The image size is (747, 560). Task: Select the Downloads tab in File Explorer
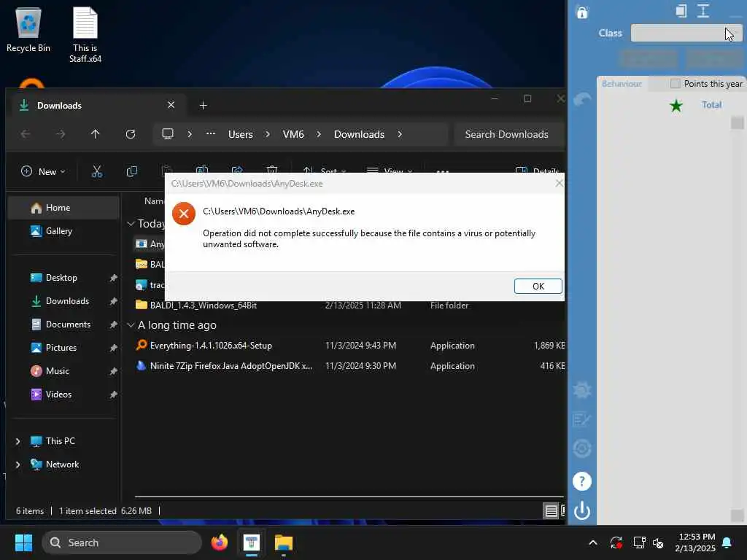97,105
